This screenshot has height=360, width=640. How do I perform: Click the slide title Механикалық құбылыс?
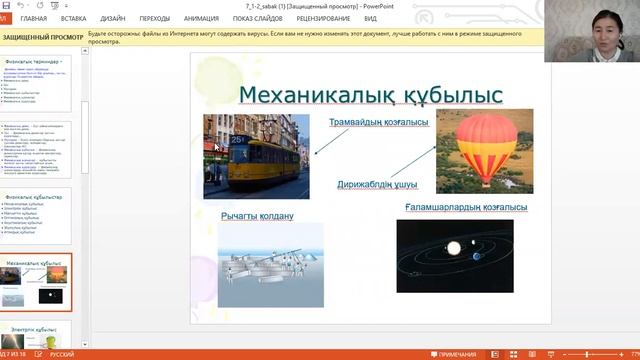click(x=371, y=95)
